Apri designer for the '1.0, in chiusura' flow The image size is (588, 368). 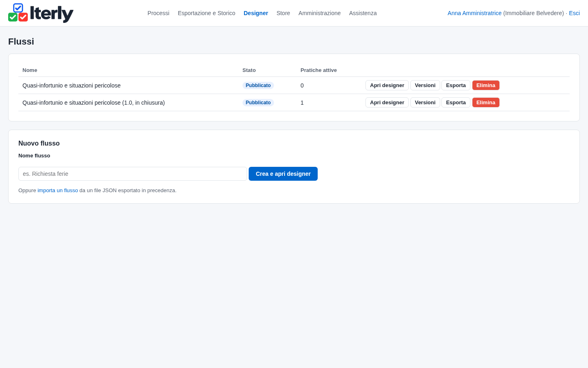click(x=387, y=103)
